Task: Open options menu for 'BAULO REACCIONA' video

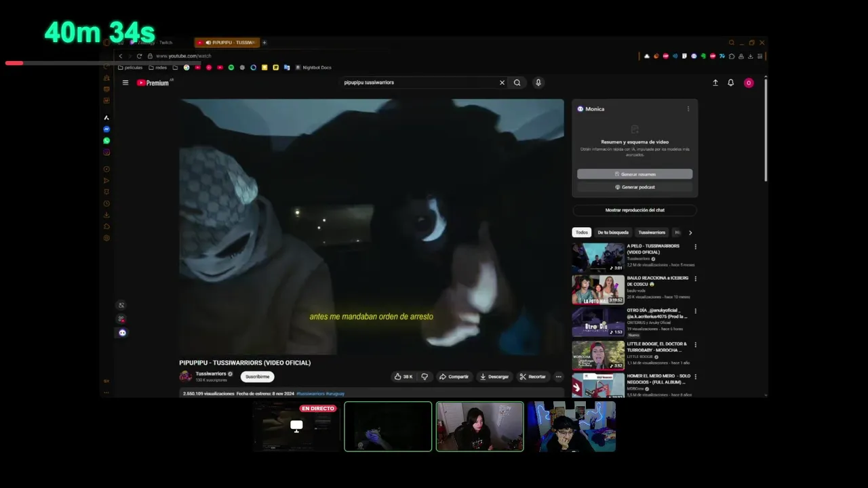Action: [x=695, y=279]
